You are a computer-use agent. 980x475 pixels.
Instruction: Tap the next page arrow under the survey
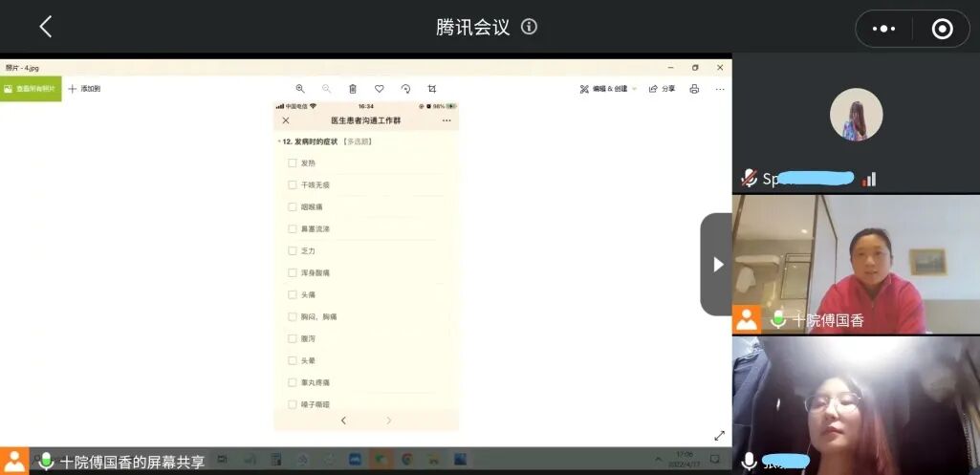coord(389,421)
